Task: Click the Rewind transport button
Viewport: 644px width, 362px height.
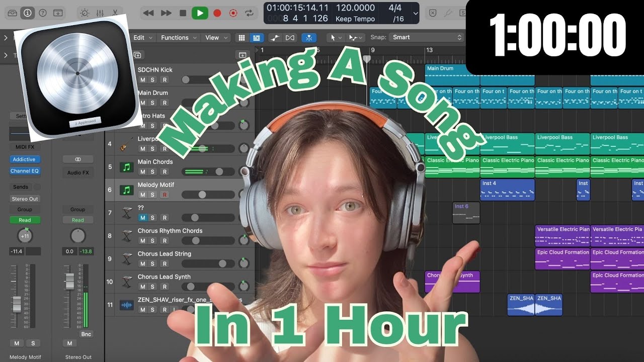Action: coord(148,13)
